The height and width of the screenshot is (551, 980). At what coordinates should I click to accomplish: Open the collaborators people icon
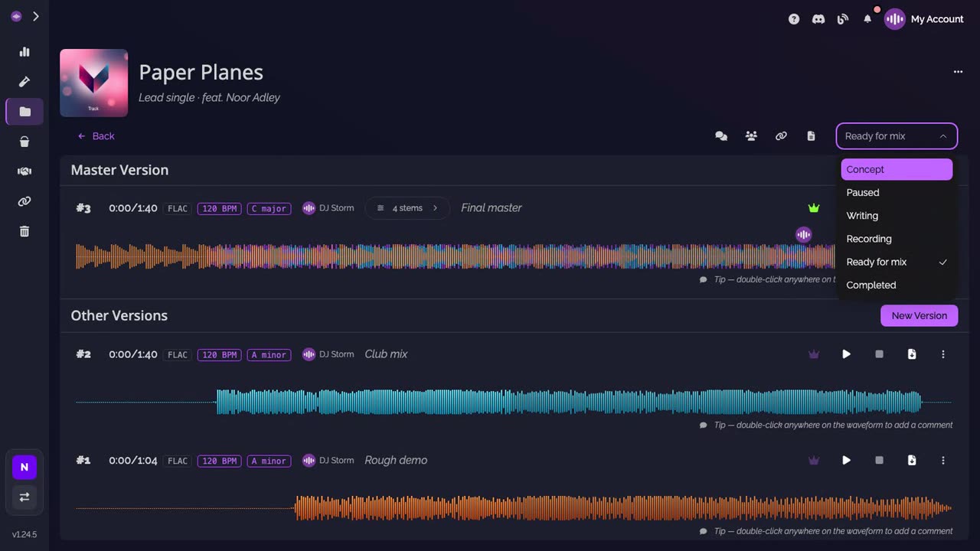point(751,136)
